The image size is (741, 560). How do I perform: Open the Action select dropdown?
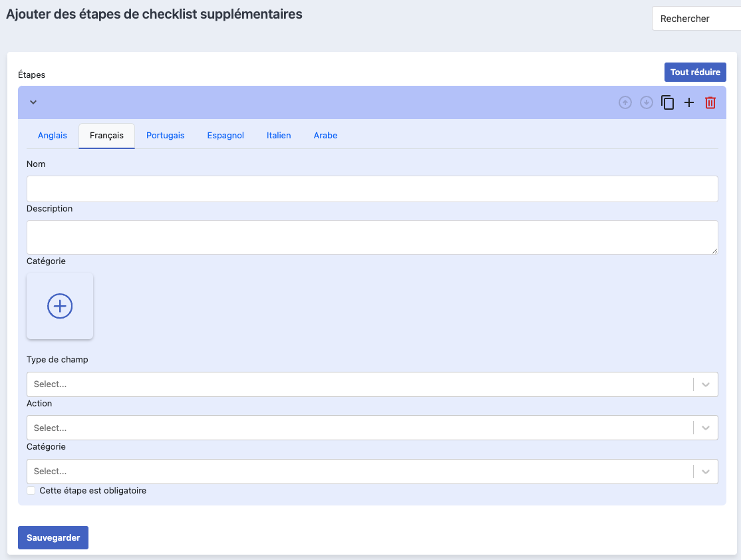coord(372,428)
